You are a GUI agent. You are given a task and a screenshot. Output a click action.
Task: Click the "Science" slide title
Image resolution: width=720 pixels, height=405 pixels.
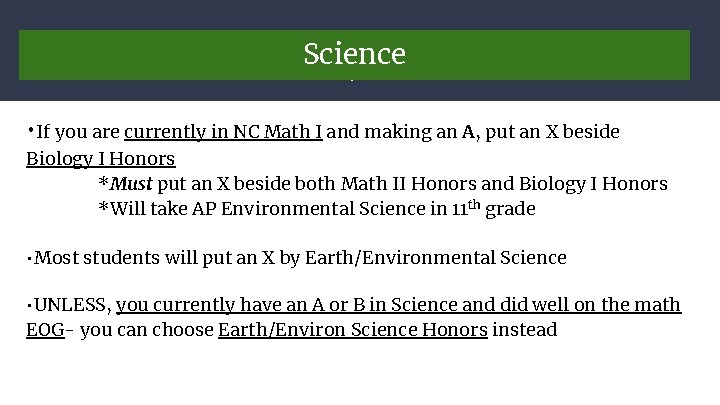pos(354,53)
